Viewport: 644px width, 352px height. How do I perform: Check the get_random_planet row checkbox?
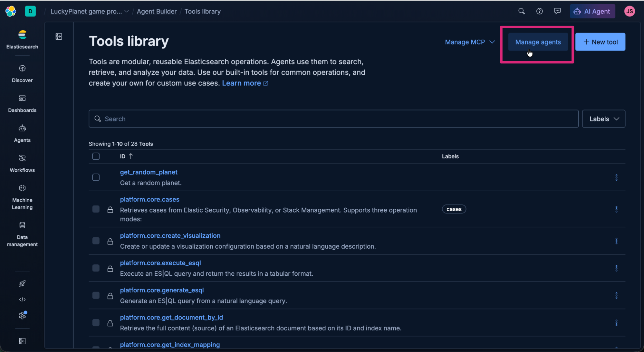pos(96,177)
